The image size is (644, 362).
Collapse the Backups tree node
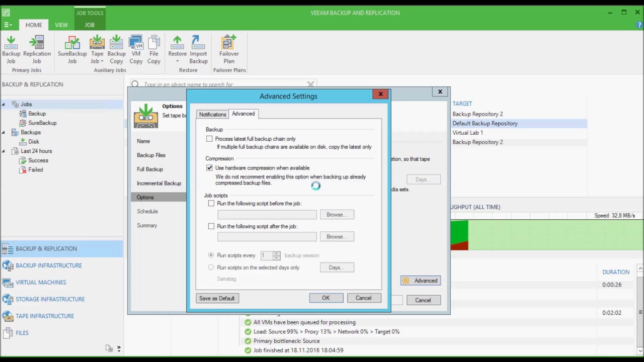[4, 133]
